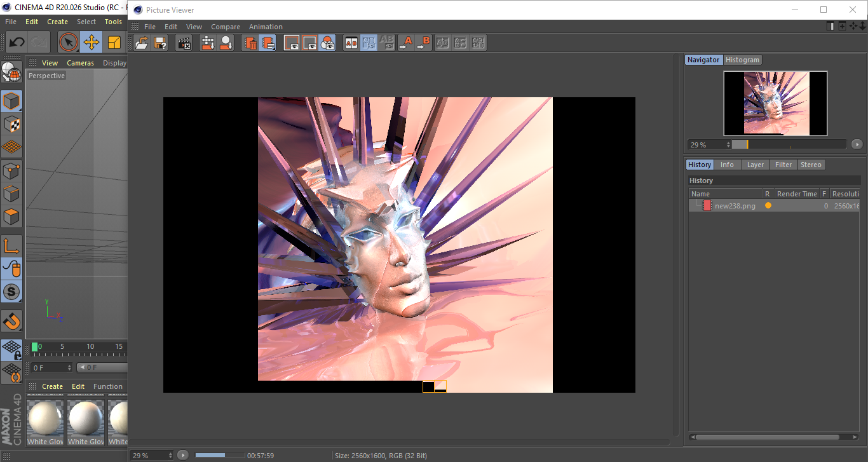Viewport: 868px width, 462px height.
Task: Click the bottom zoom percent stepper arrows
Action: click(171, 456)
